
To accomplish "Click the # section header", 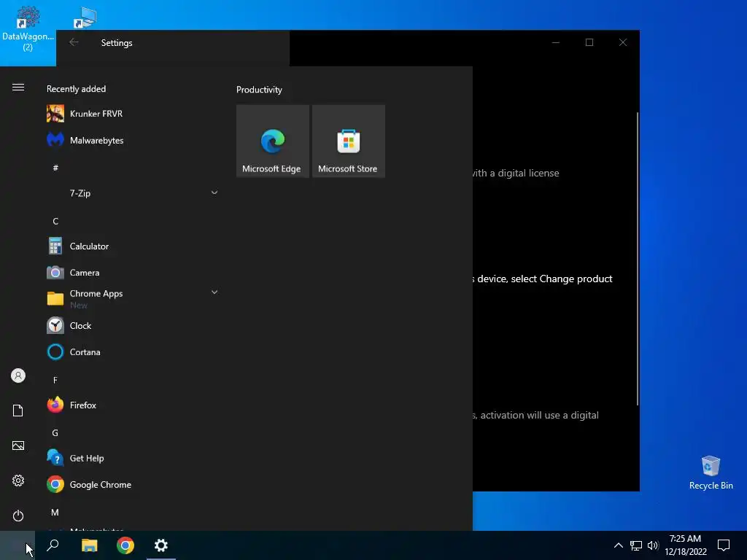I will pyautogui.click(x=55, y=168).
